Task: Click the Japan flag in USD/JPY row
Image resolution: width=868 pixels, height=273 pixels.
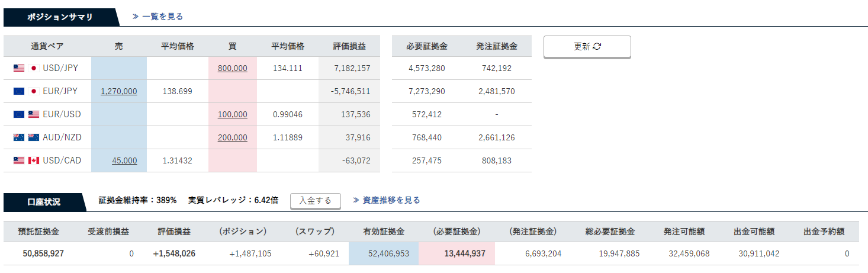Action: click(34, 69)
